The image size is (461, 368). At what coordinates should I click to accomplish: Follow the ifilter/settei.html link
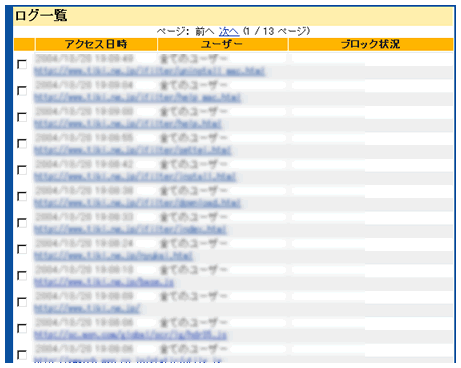tap(133, 151)
